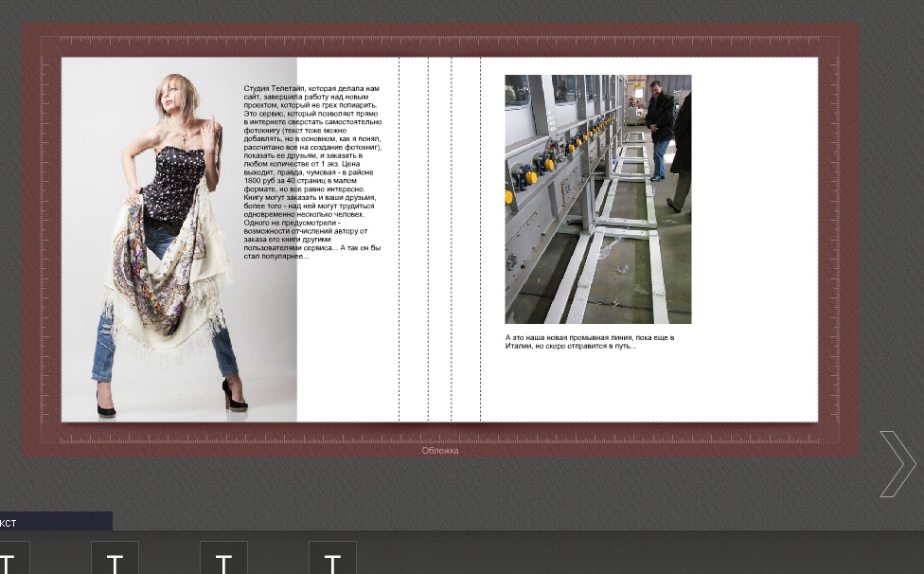Click the leftmost dashed spine guide line
Screen dimensions: 924x574
[x=399, y=239]
